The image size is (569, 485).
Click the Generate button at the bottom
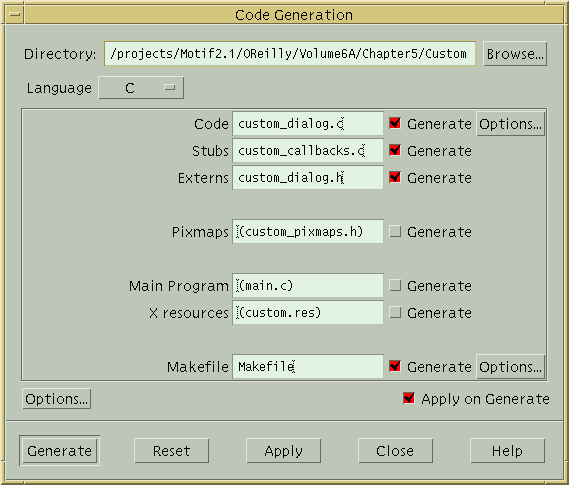click(60, 451)
